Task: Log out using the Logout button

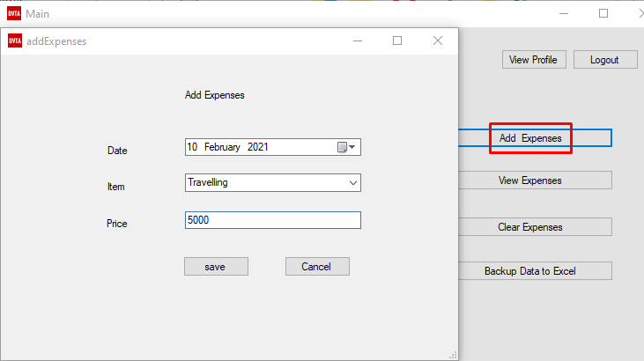Action: point(605,60)
